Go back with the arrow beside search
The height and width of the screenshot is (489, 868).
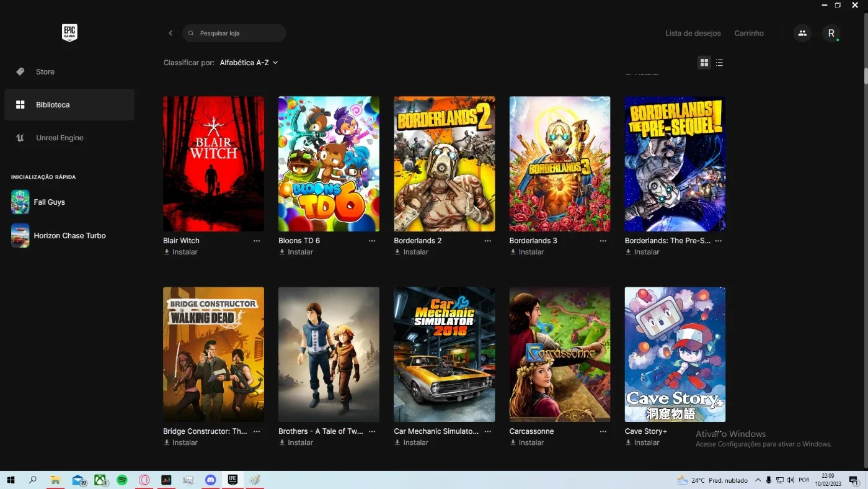[x=170, y=33]
